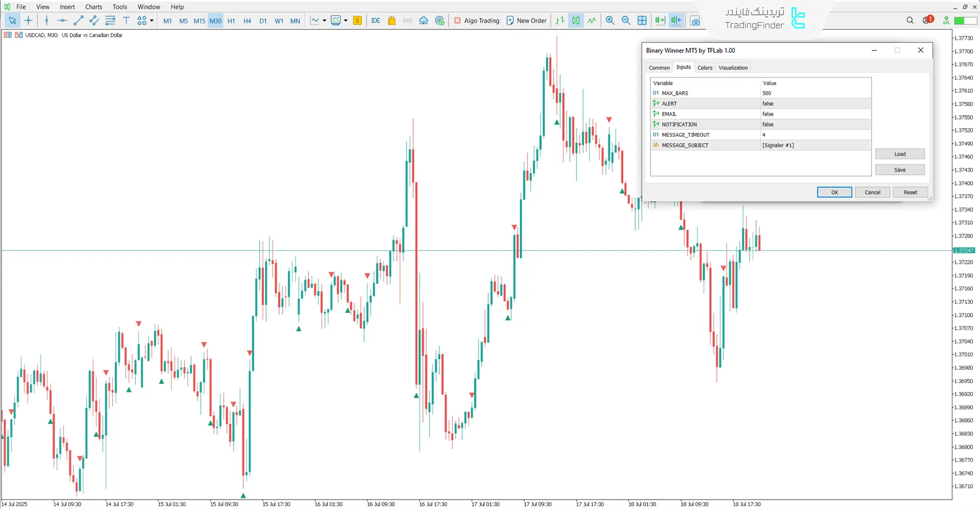
Task: Open the Market shopping bag icon
Action: [392, 20]
